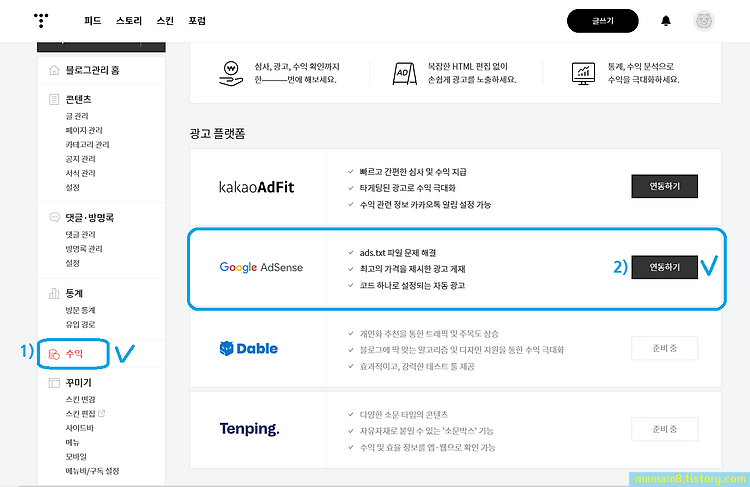The width and height of the screenshot is (750, 487).
Task: Click the 광고 플랫폼 heading
Action: (217, 133)
